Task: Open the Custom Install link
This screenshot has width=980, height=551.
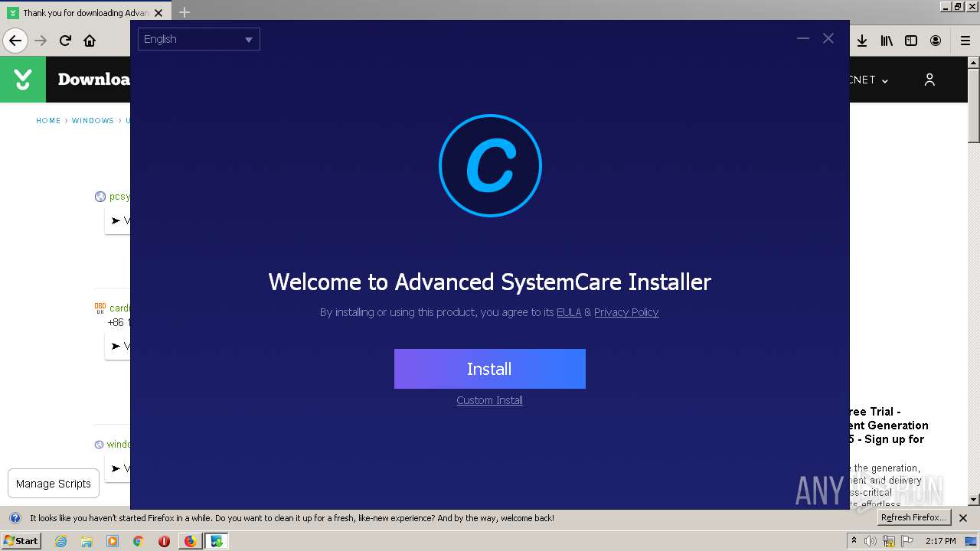Action: (489, 400)
